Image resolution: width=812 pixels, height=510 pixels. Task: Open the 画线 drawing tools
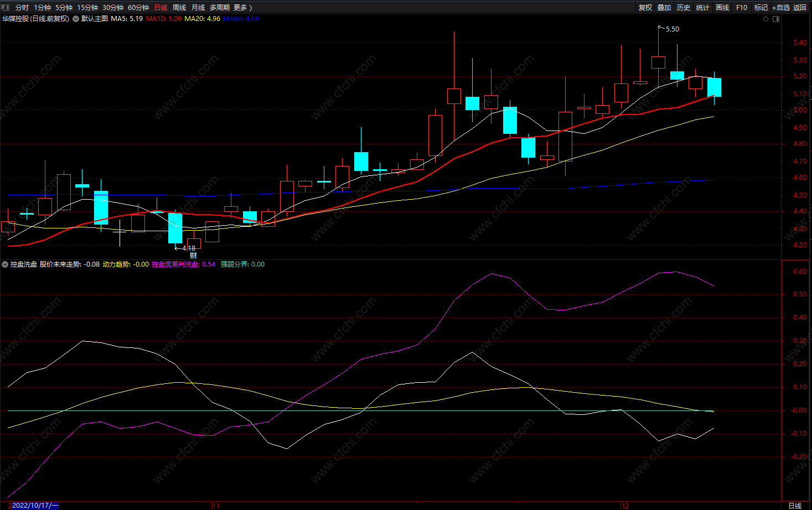pos(722,7)
